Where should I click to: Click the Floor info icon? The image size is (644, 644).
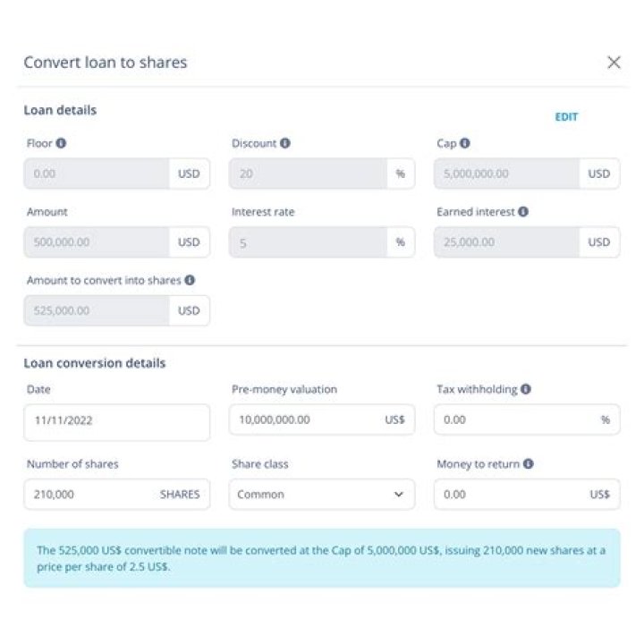pyautogui.click(x=62, y=142)
